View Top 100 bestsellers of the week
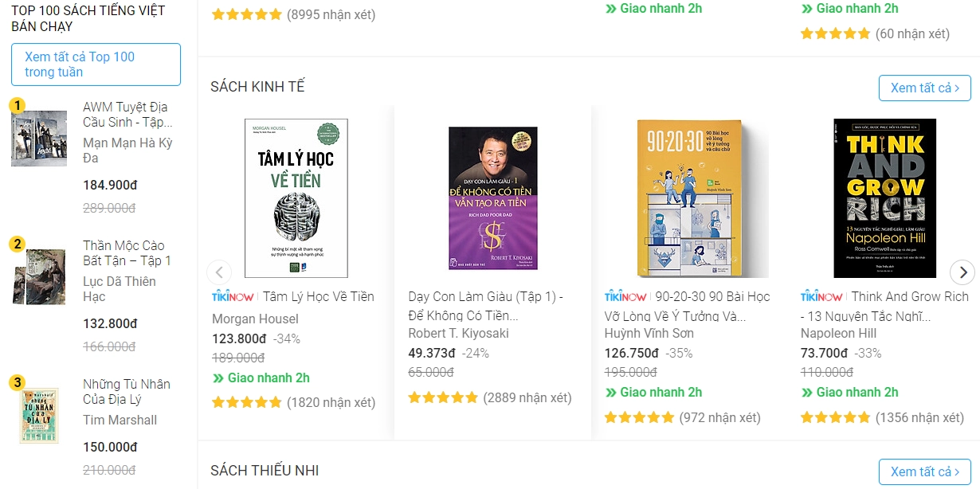This screenshot has width=980, height=489. tap(96, 65)
